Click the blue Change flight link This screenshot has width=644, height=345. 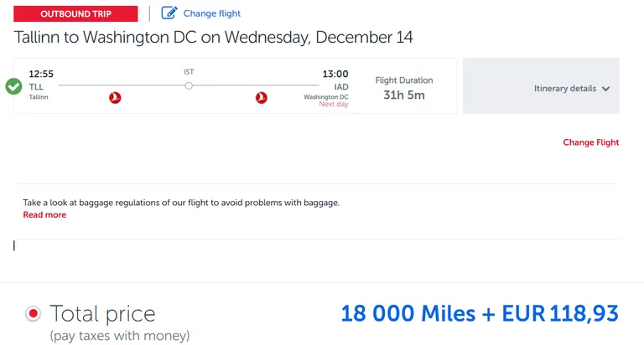pyautogui.click(x=212, y=13)
